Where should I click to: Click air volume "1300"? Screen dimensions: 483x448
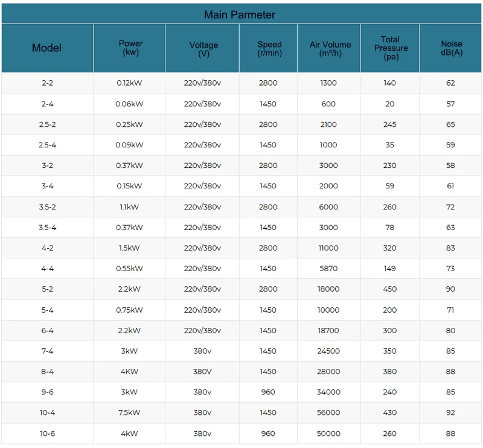pyautogui.click(x=328, y=83)
